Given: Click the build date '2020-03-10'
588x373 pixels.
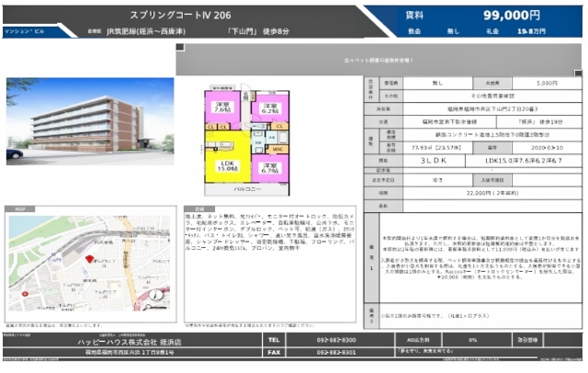Looking at the screenshot, I should 547,148.
